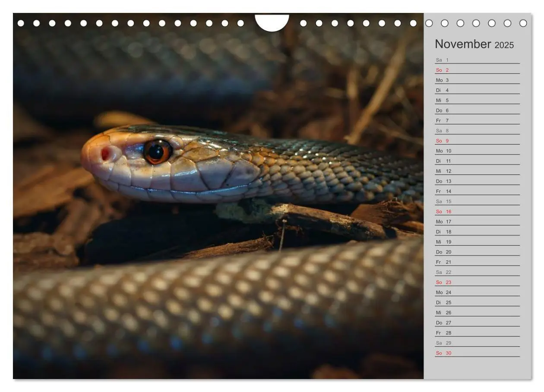Select the 'Di 18' calendar row

(x=477, y=232)
